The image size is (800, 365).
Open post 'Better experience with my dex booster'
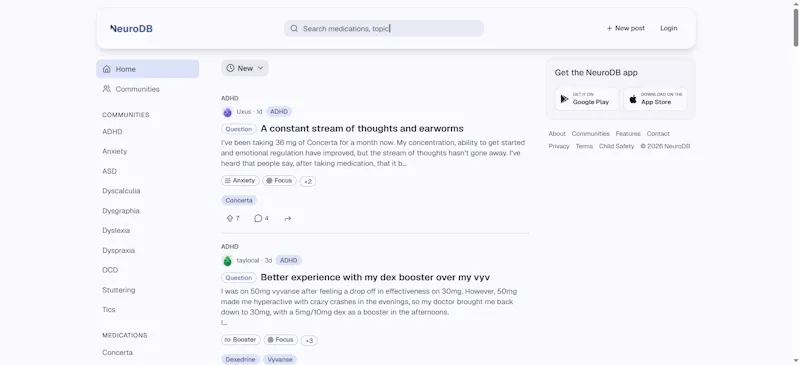(x=375, y=277)
